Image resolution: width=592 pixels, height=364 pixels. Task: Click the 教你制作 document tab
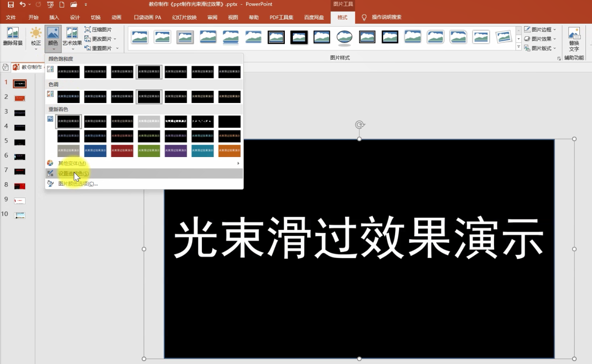27,67
